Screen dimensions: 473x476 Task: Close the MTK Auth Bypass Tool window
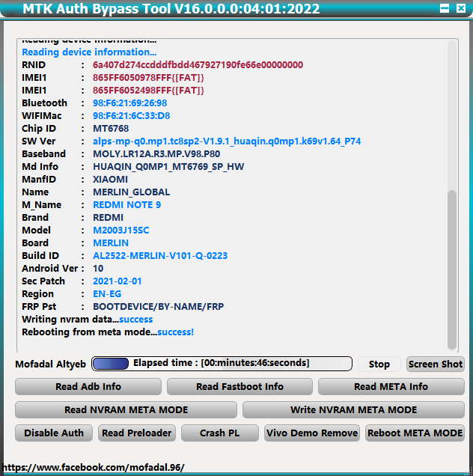(x=461, y=8)
